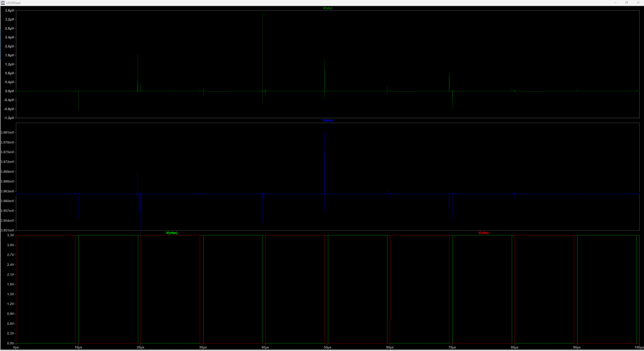
Task: Open the LTspice system menu via title bar icon
Action: pos(3,3)
